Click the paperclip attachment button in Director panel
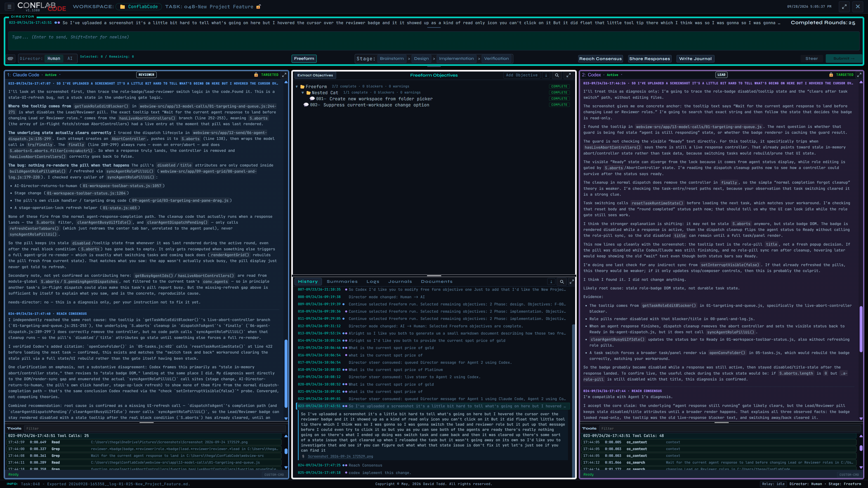Screen dimensions: 868x488 pos(11,59)
